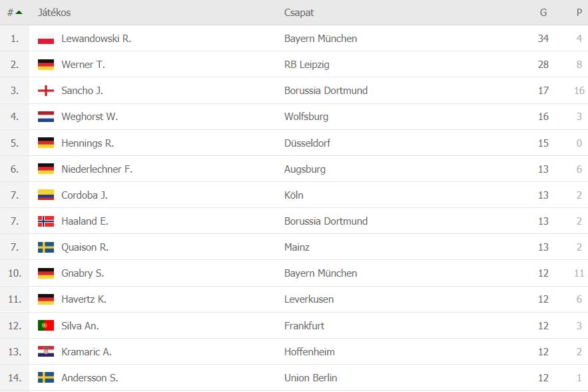The image size is (588, 392).
Task: Sort table by the P column header
Action: point(579,13)
